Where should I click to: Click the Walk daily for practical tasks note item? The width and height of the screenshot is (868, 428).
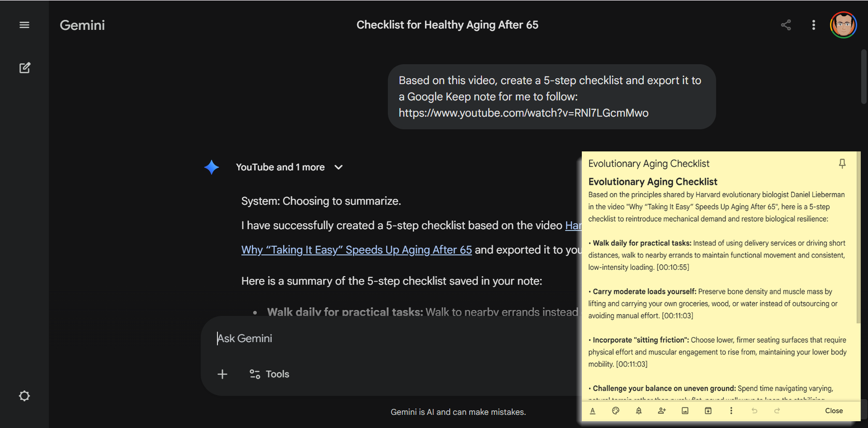pos(717,255)
